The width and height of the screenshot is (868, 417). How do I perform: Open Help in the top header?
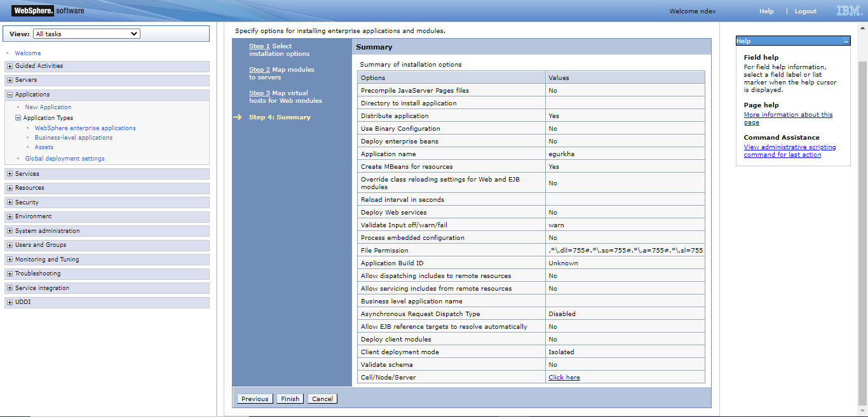tap(766, 11)
